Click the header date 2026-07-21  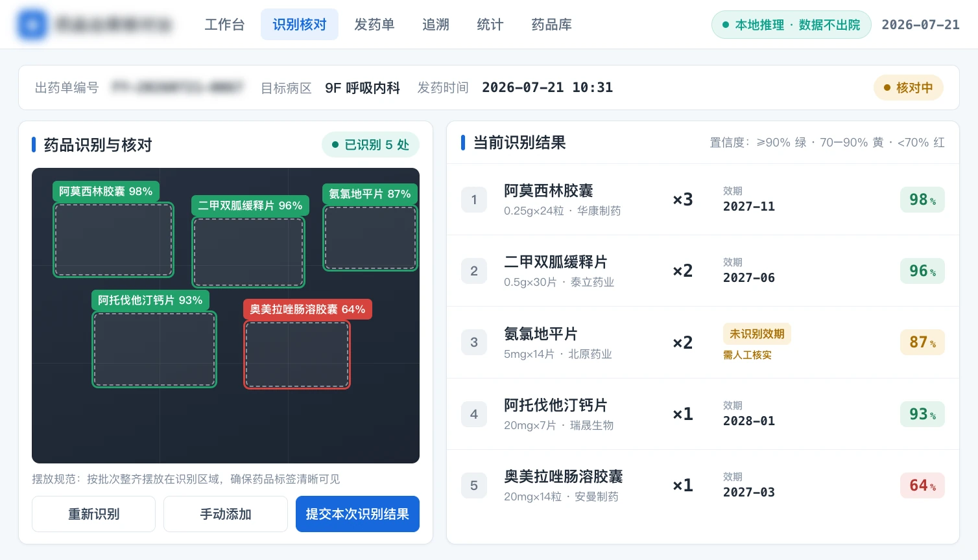click(x=920, y=25)
